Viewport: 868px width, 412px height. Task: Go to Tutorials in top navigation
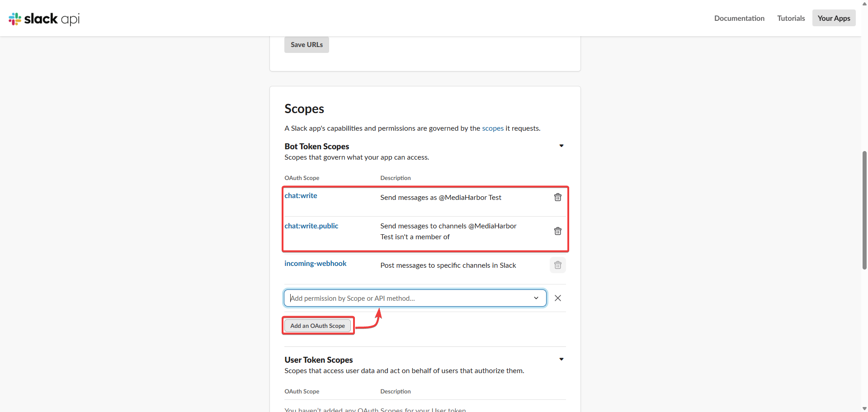coord(791,18)
